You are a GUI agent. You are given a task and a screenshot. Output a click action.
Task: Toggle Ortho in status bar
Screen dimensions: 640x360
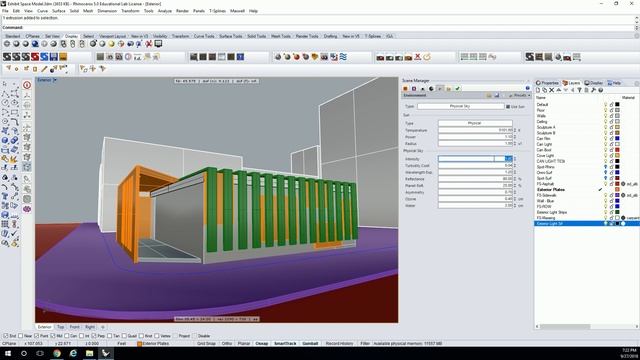pyautogui.click(x=227, y=343)
